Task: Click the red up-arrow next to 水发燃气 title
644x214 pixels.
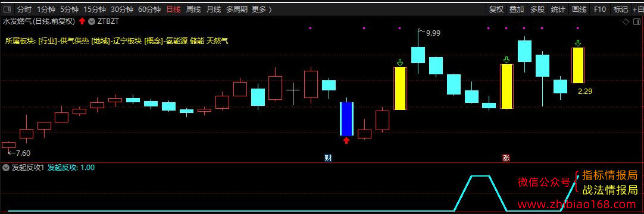Action: pos(82,21)
